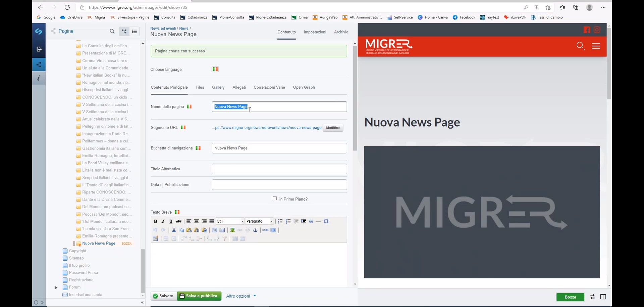The image size is (644, 307).
Task: Open the help info icon in sidebar
Action: (x=39, y=78)
